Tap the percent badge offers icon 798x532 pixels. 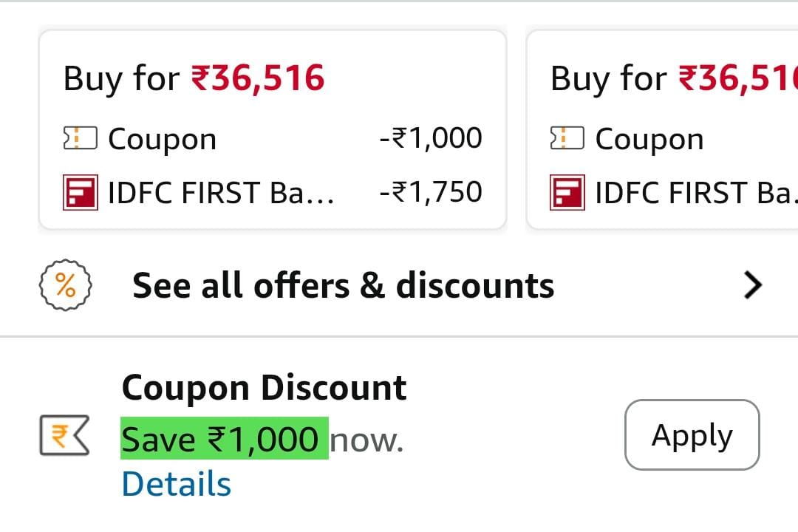point(65,285)
